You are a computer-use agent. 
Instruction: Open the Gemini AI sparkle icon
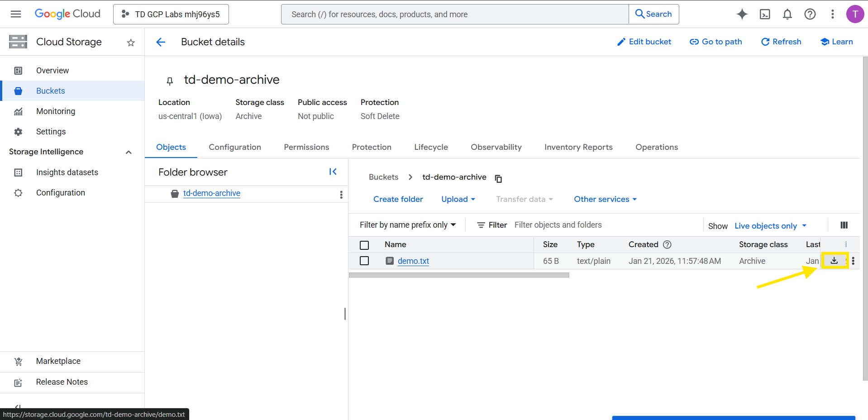point(742,14)
